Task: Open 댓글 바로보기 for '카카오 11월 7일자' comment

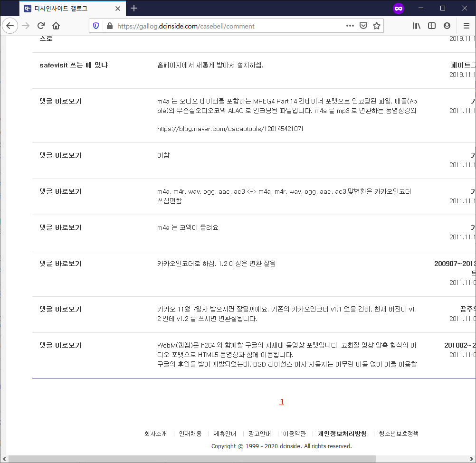Action: [60, 309]
